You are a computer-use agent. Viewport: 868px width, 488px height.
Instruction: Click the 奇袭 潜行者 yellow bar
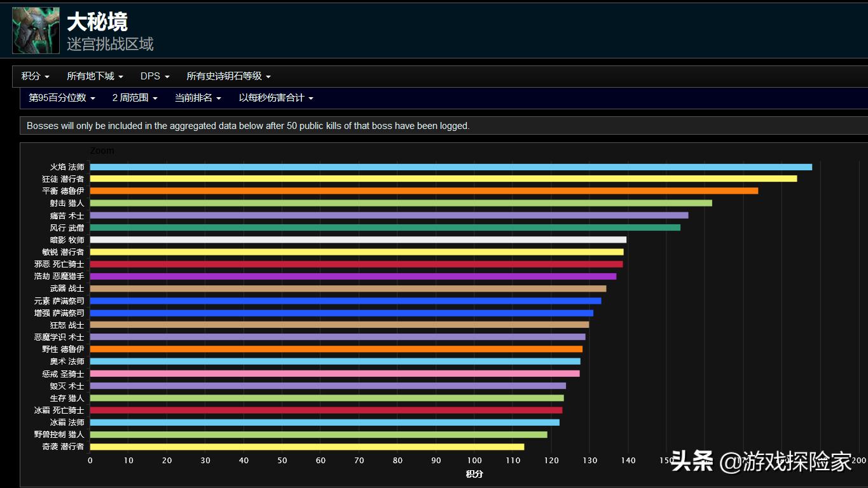pyautogui.click(x=307, y=447)
